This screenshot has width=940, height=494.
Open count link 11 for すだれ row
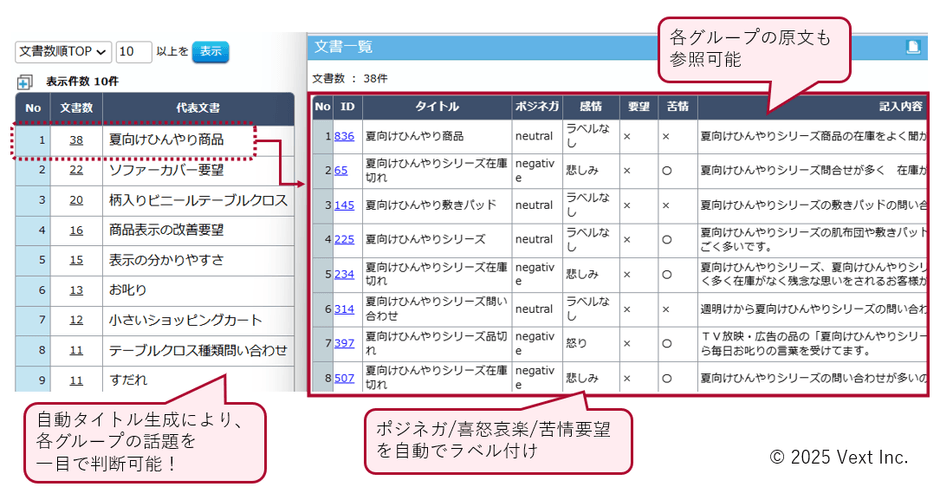coord(76,380)
